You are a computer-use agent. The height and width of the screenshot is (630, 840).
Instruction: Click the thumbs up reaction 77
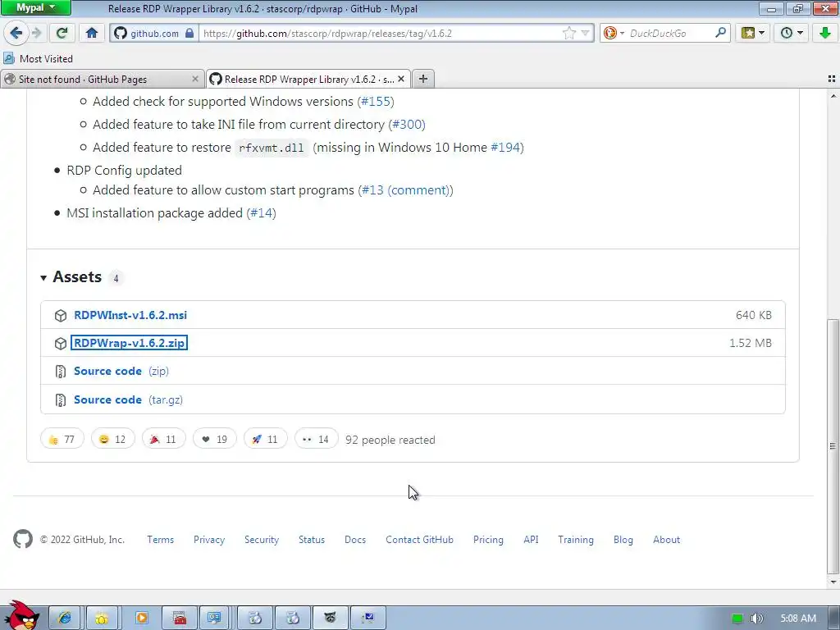point(62,440)
